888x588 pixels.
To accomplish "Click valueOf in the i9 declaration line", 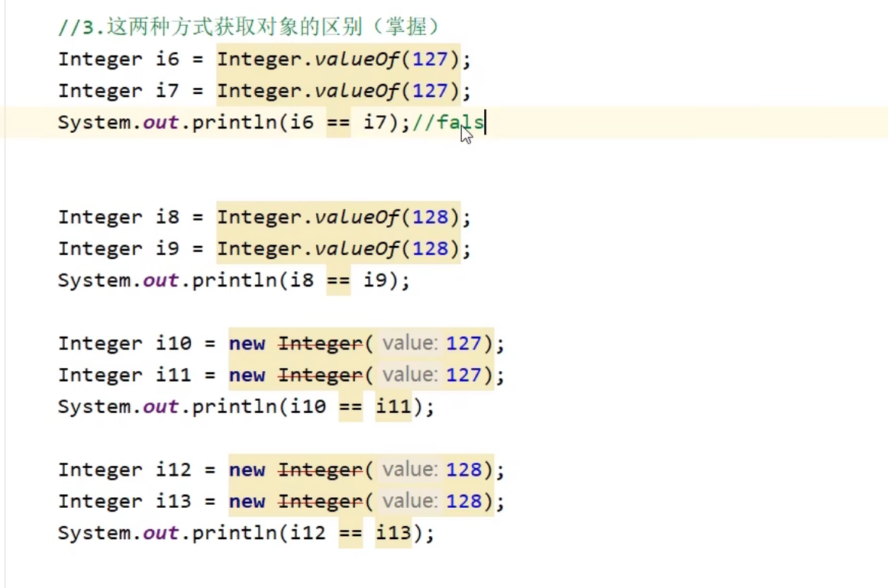I will tap(357, 249).
